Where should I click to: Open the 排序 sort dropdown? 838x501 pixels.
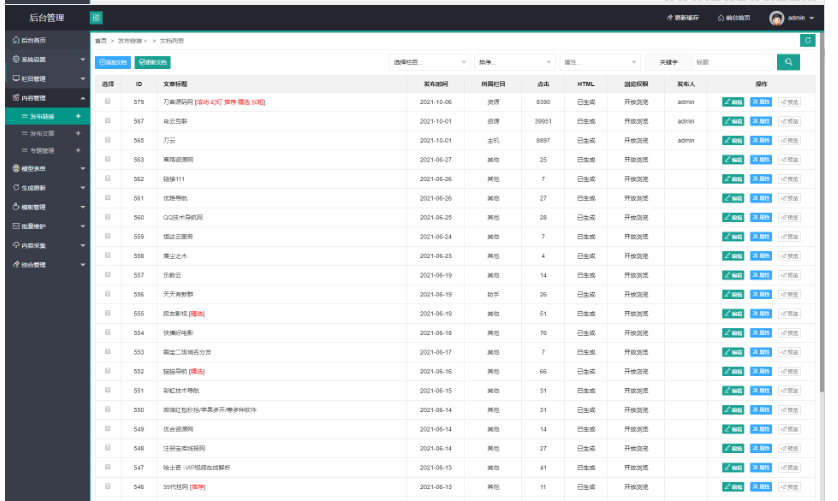point(513,62)
